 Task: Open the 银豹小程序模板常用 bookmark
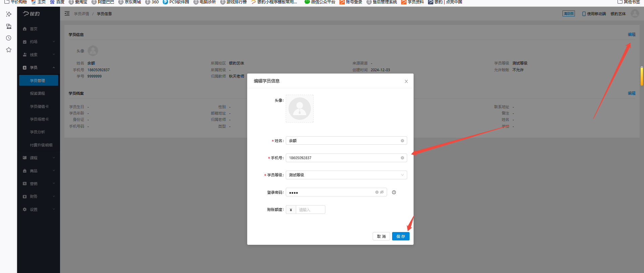[x=274, y=2]
